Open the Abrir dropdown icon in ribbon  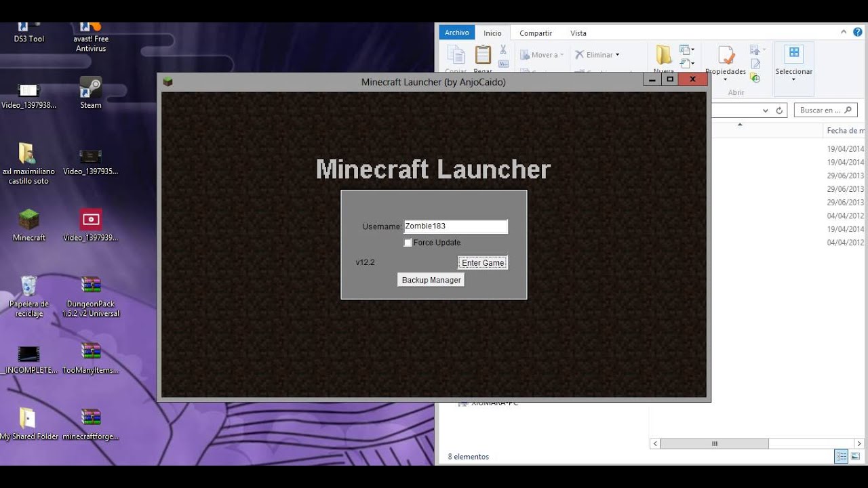[x=757, y=49]
